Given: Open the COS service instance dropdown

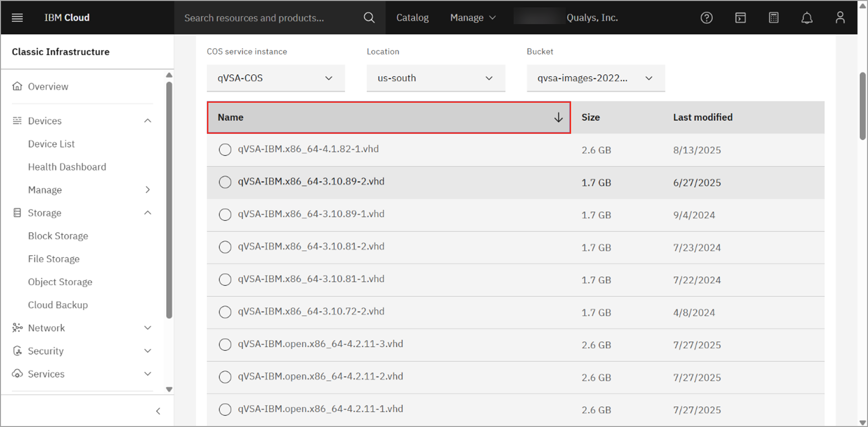Looking at the screenshot, I should click(275, 78).
